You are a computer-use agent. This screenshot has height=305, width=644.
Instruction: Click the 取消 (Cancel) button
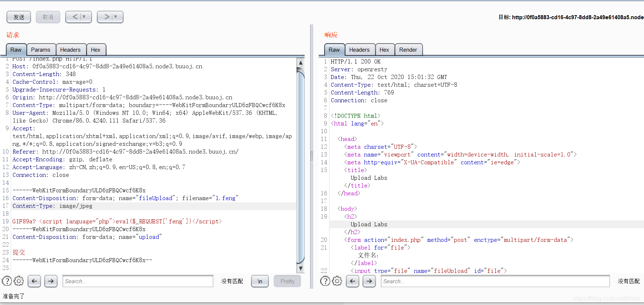tap(48, 17)
